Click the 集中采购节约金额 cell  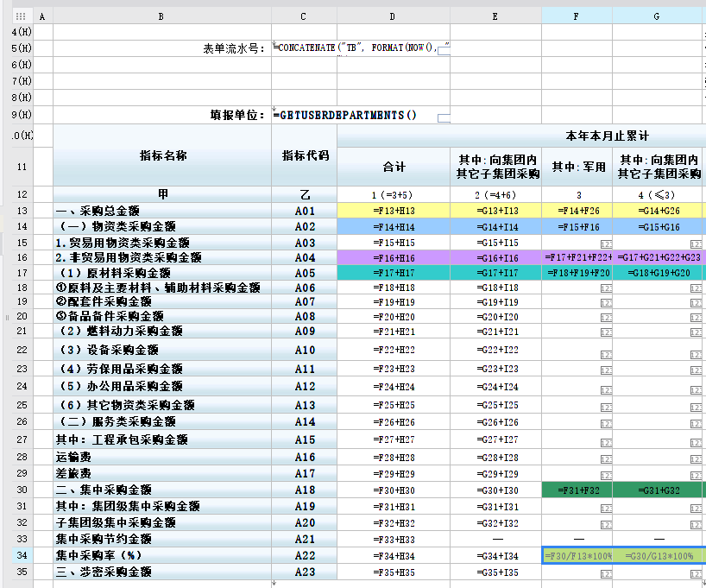162,539
